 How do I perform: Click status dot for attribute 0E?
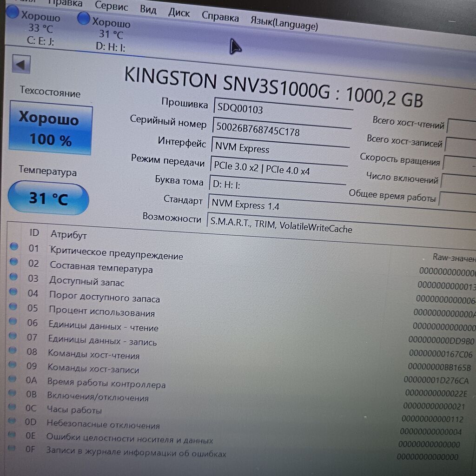click(x=12, y=434)
